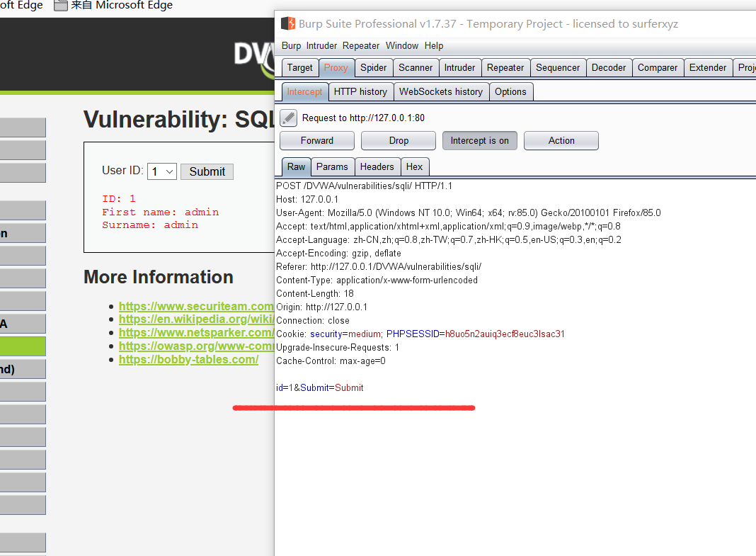Click the pencil edit icon beside the request bar
This screenshot has width=756, height=556.
click(x=288, y=118)
